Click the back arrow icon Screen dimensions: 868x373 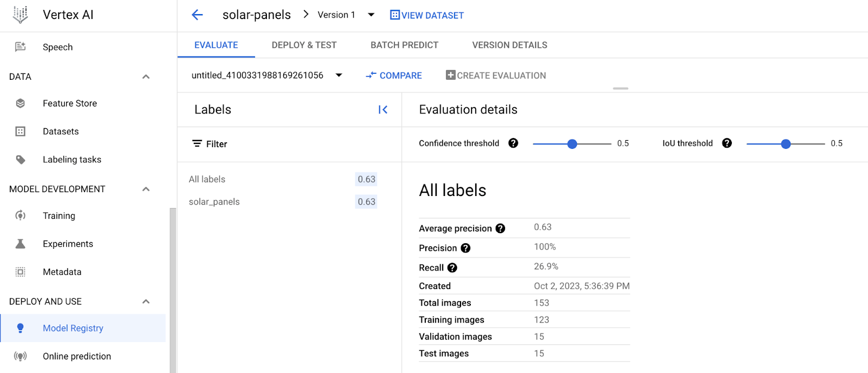click(x=197, y=15)
